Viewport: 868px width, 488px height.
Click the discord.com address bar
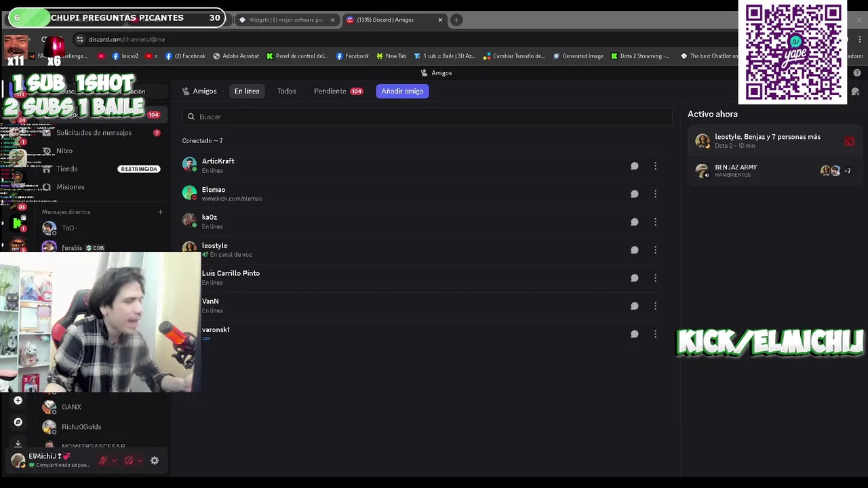[x=407, y=39]
